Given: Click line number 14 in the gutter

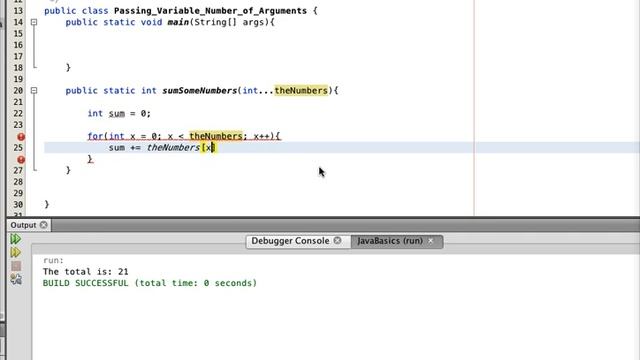Looking at the screenshot, I should (x=18, y=22).
